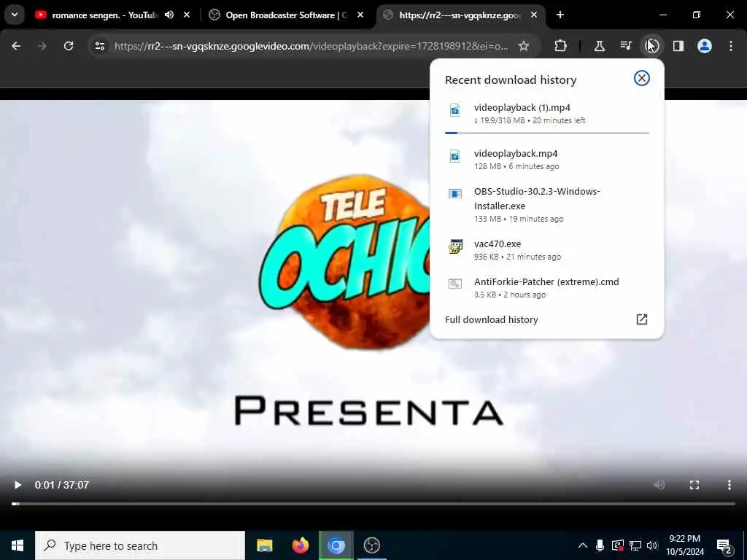747x560 pixels.
Task: Open the tab search dropdown arrow
Action: coord(15,15)
